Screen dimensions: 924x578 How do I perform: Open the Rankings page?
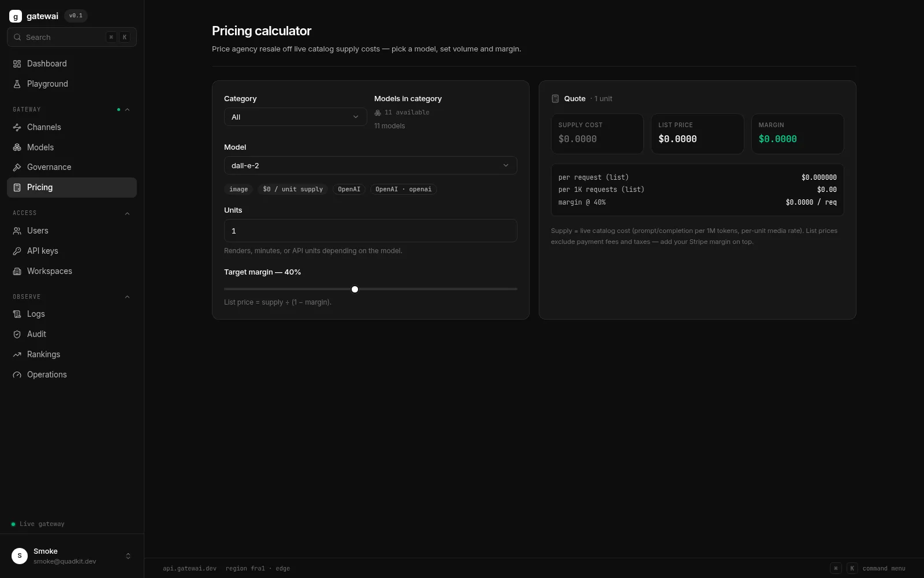pos(72,354)
